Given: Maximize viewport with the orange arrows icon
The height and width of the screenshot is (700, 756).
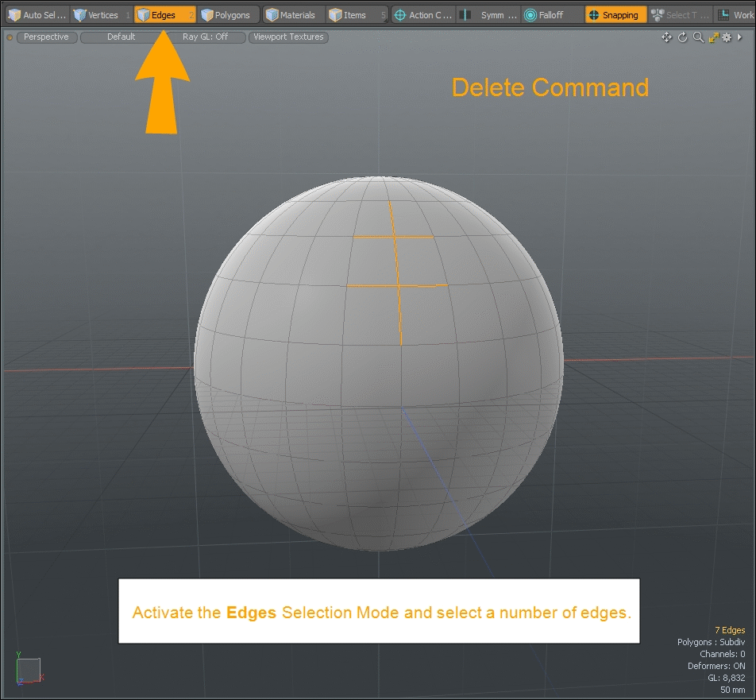Looking at the screenshot, I should (713, 37).
